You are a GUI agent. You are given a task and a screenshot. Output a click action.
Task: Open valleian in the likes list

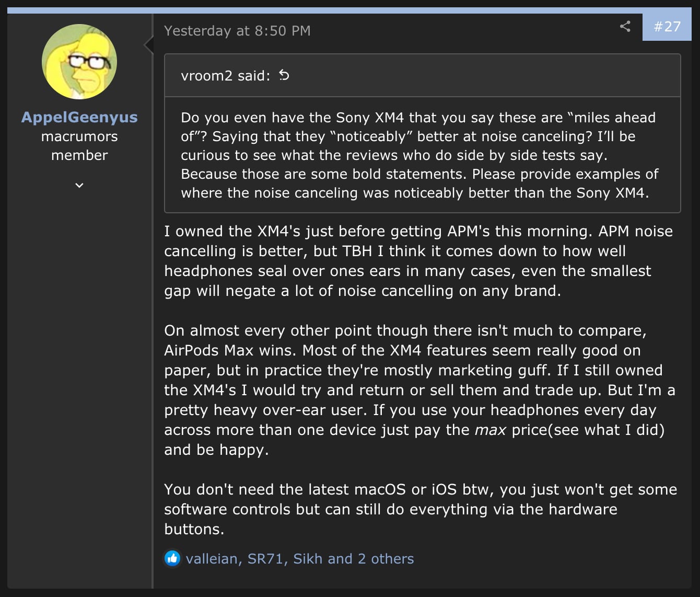(x=212, y=559)
